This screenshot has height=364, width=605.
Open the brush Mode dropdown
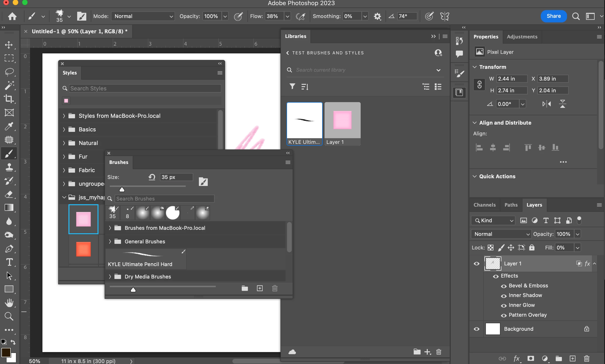[x=143, y=16]
